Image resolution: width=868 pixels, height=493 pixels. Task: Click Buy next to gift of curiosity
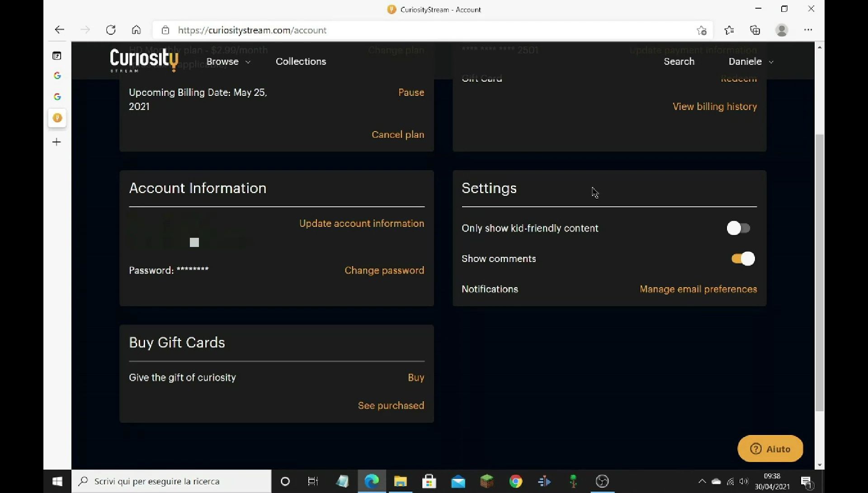click(x=416, y=378)
